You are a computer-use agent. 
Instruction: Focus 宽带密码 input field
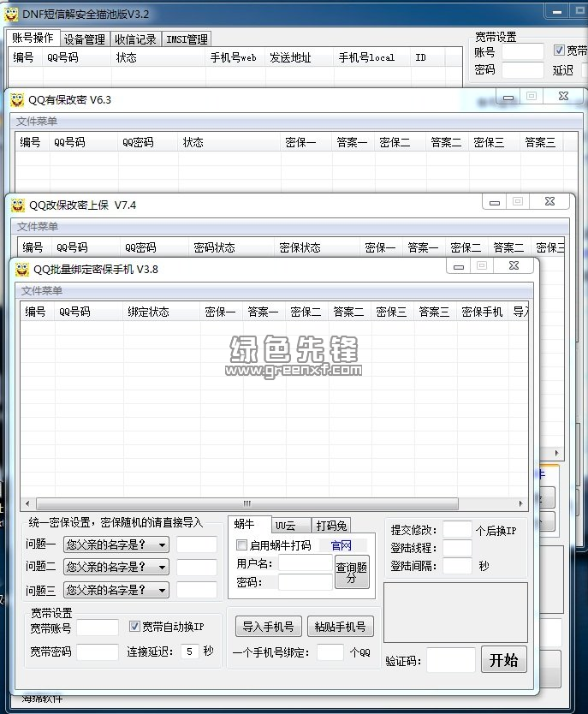pyautogui.click(x=98, y=652)
